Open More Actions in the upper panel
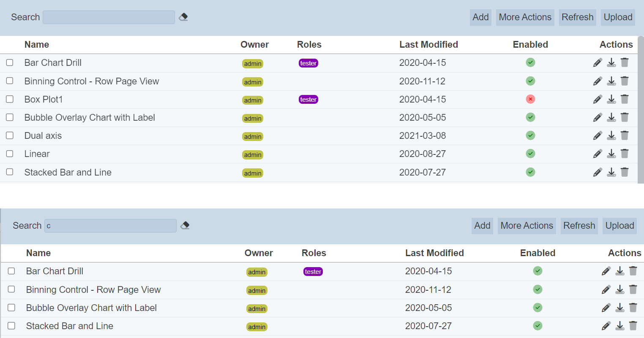 point(525,17)
